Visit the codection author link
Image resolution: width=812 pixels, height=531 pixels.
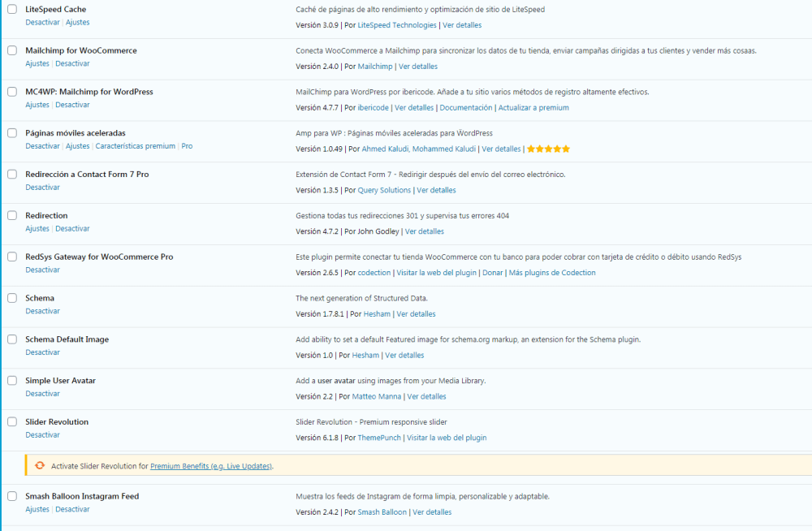pos(374,273)
